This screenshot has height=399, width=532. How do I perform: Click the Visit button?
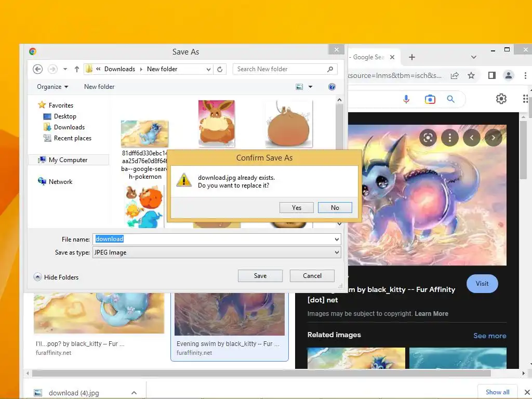pyautogui.click(x=482, y=284)
